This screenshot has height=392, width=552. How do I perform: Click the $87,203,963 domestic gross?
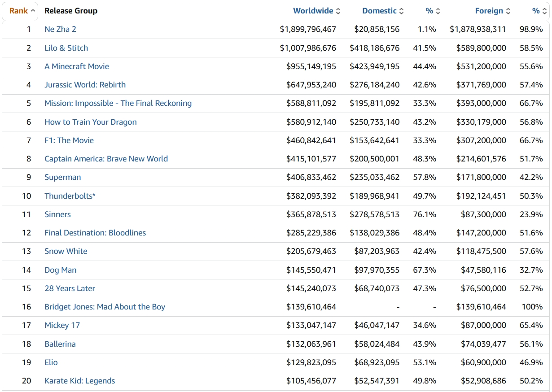pos(377,251)
